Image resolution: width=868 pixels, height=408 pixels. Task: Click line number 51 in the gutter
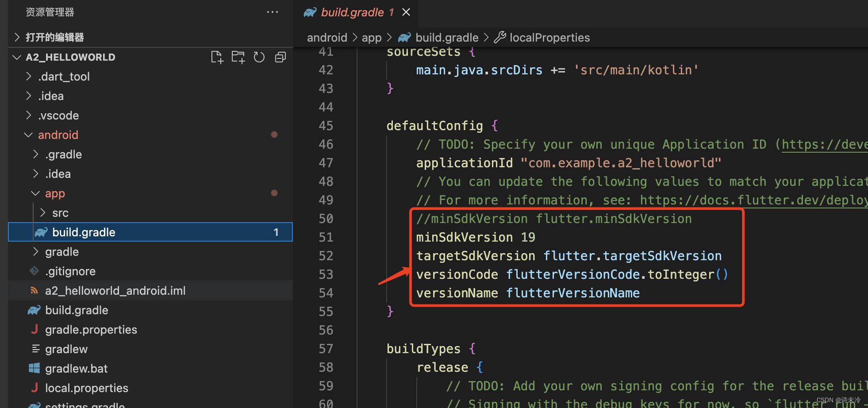[x=326, y=238]
